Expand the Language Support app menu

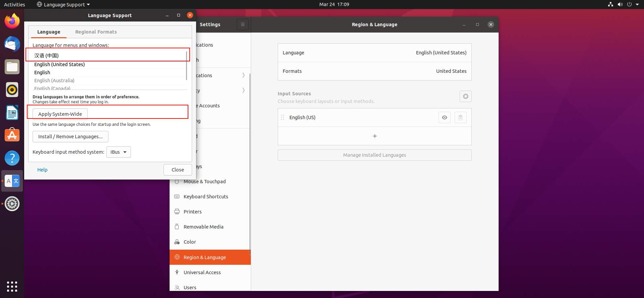coord(63,4)
